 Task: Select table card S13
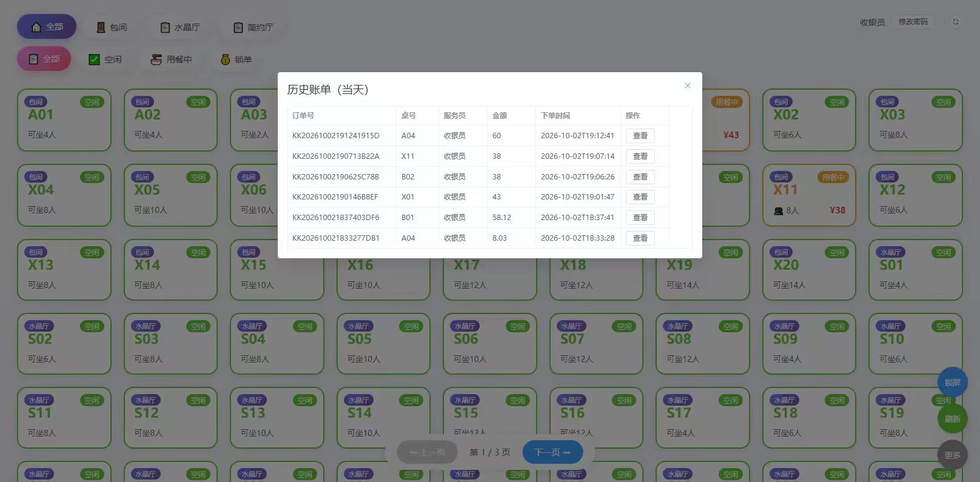click(x=277, y=418)
